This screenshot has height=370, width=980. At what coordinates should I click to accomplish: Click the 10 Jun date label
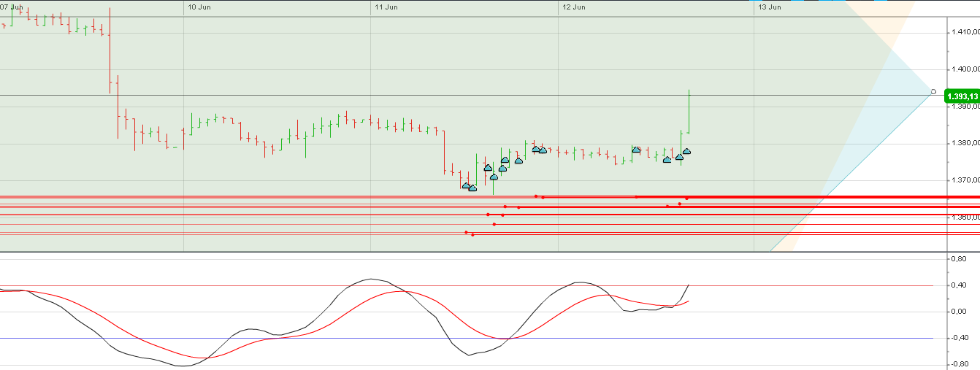pyautogui.click(x=199, y=7)
